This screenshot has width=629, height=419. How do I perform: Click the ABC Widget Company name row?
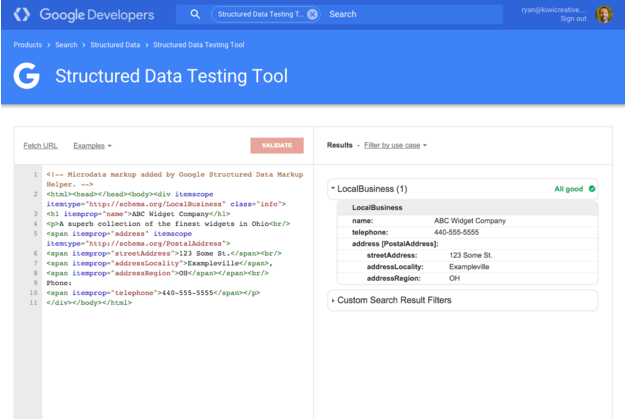pyautogui.click(x=468, y=221)
